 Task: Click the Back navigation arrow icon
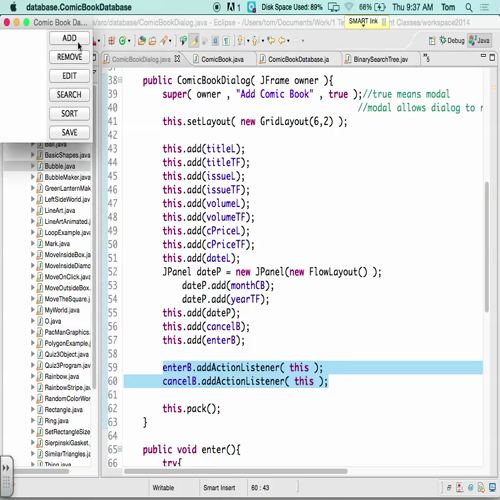click(282, 41)
